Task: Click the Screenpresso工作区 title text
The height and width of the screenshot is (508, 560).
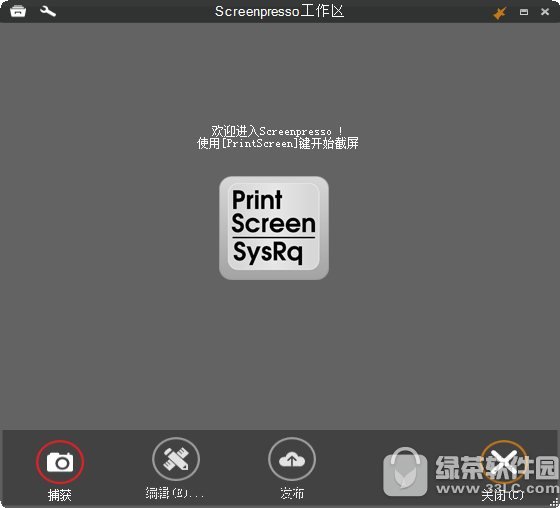Action: tap(279, 11)
